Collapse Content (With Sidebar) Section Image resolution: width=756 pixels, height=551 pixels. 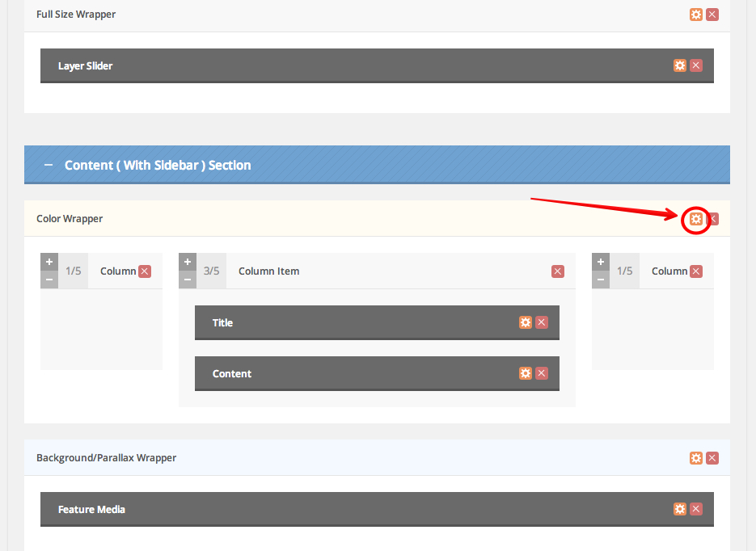click(49, 165)
